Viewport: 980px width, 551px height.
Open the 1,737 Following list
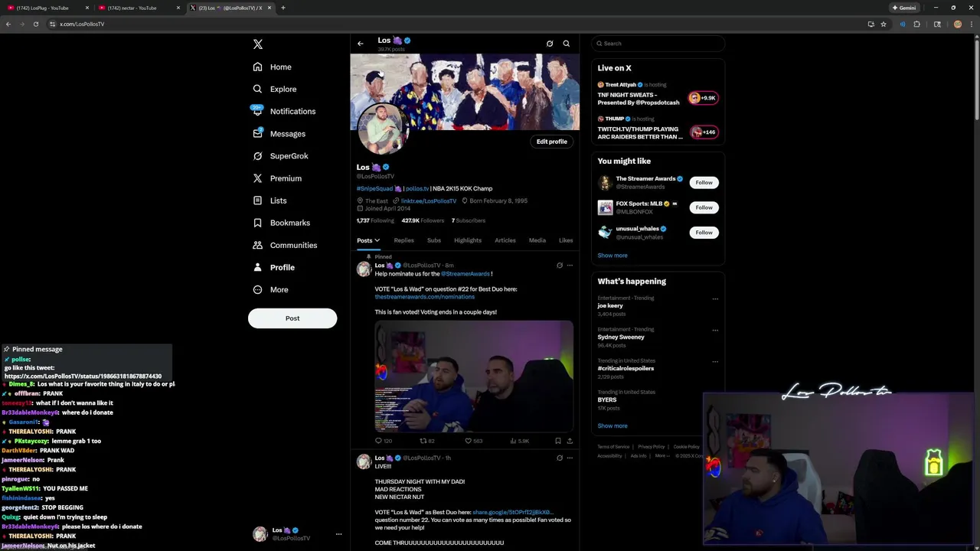click(x=375, y=220)
